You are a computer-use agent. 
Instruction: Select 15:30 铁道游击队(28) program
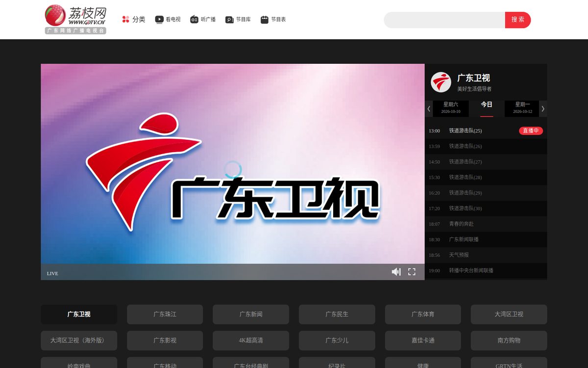pyautogui.click(x=486, y=177)
